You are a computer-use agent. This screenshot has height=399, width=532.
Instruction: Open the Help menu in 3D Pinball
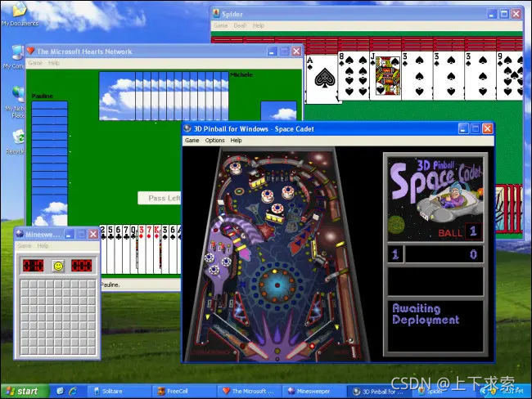237,141
